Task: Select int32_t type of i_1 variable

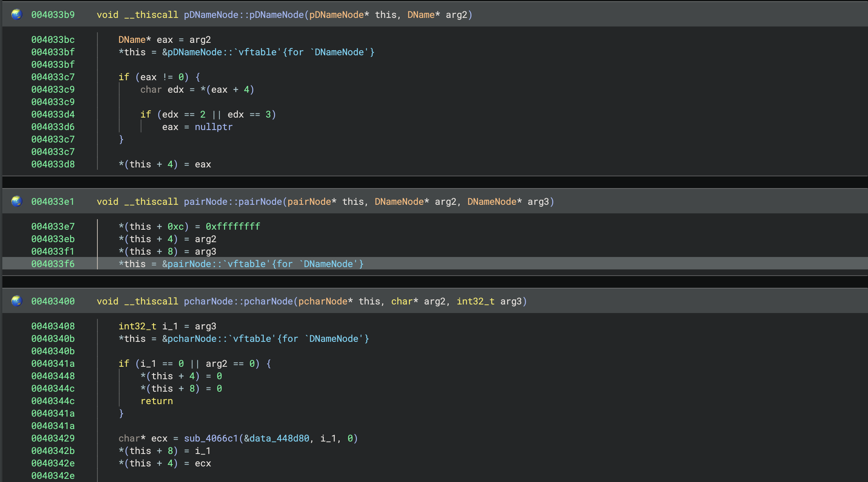Action: 137,326
